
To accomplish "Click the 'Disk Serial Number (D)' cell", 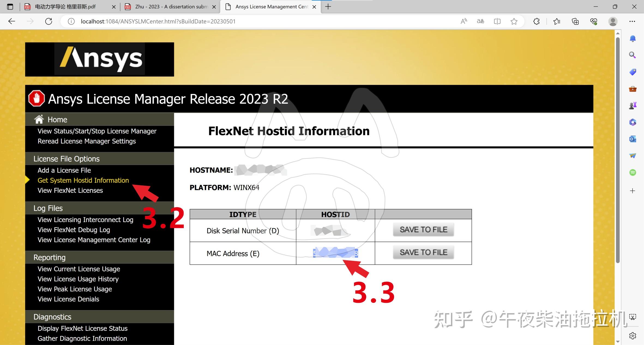I will (243, 231).
